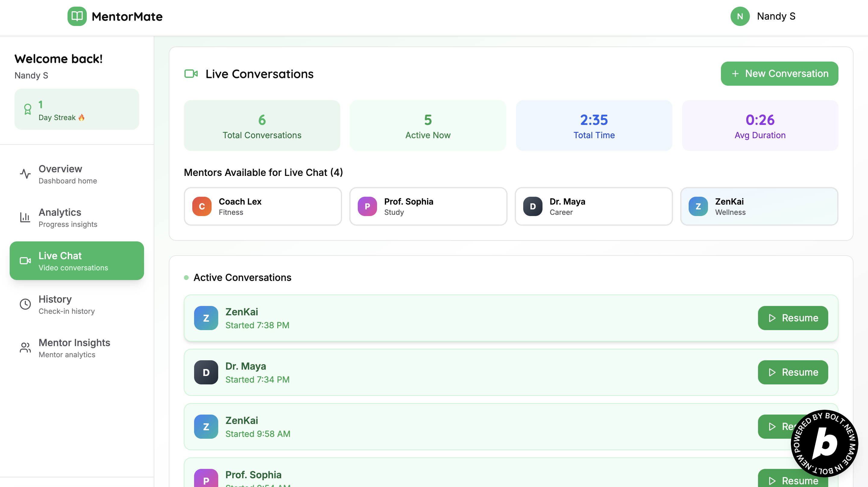Select Dr. Maya Career mentor card
The image size is (868, 487).
pyautogui.click(x=593, y=206)
